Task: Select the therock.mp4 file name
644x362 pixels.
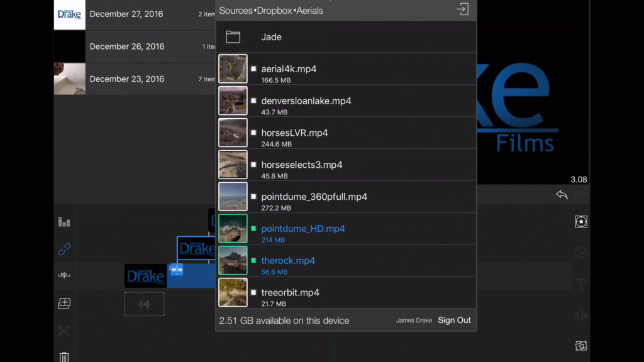Action: [288, 261]
